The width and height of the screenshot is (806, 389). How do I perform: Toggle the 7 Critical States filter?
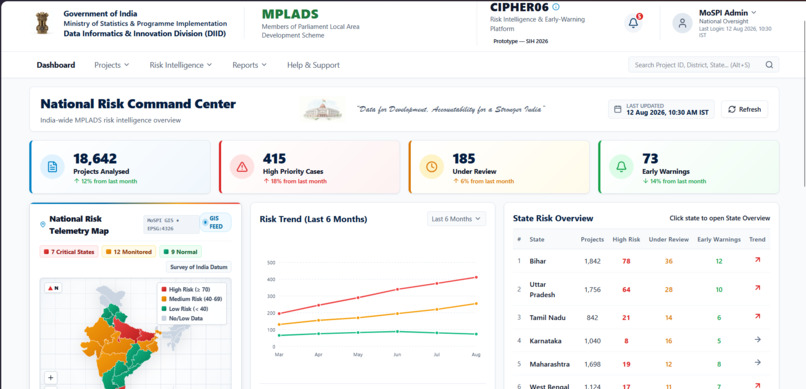tap(69, 252)
